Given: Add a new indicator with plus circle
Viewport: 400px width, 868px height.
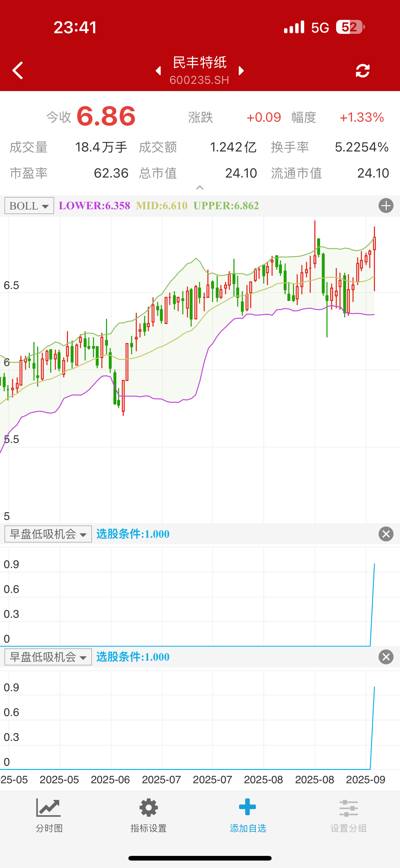Looking at the screenshot, I should (386, 206).
